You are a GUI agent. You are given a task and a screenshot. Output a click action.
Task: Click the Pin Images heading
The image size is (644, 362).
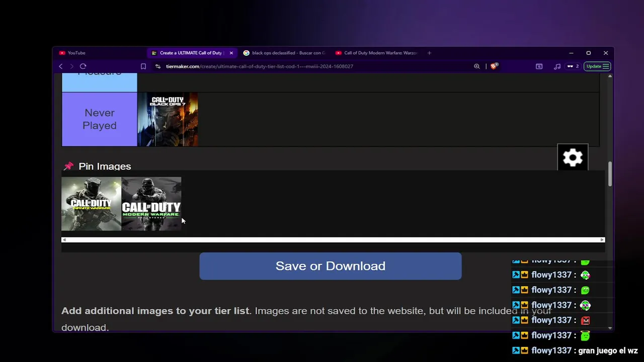[105, 166]
